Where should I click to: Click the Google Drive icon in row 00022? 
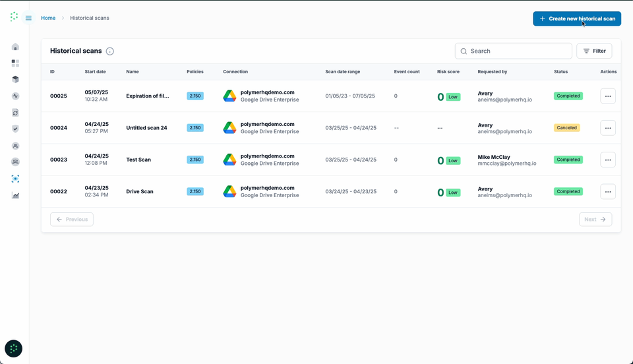pyautogui.click(x=229, y=192)
